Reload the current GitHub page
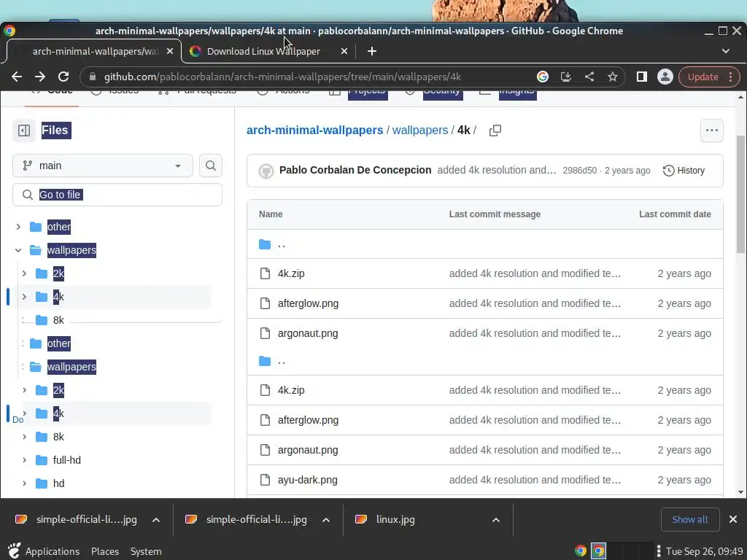747x560 pixels. pos(63,77)
